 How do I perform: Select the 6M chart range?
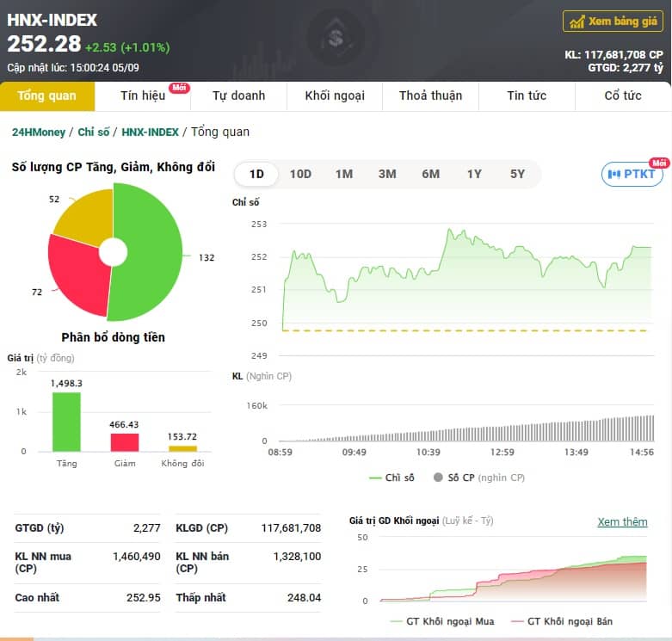pyautogui.click(x=431, y=174)
